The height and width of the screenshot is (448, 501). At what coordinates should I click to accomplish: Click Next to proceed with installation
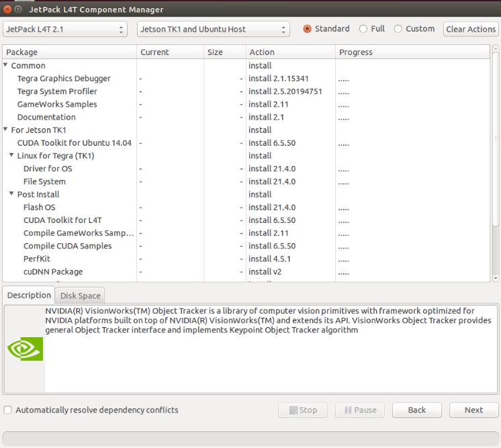point(473,410)
